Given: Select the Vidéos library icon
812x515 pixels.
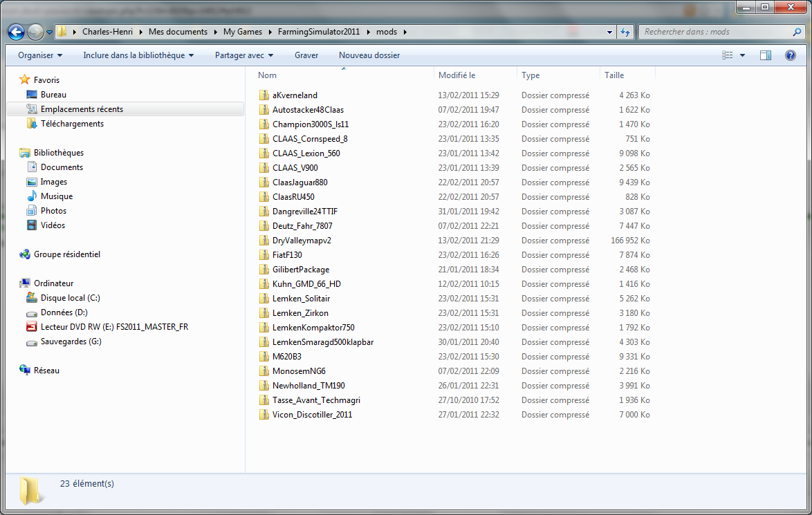Looking at the screenshot, I should click(32, 225).
